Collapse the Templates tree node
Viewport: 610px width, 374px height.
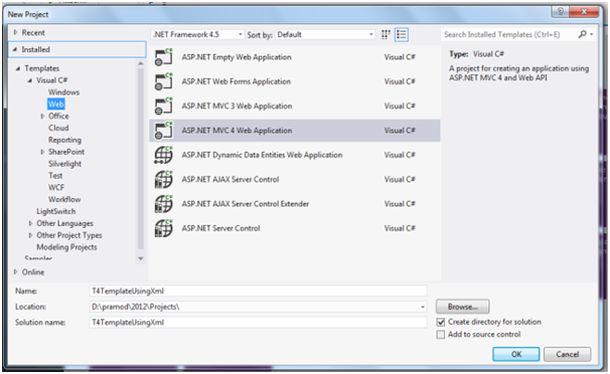pyautogui.click(x=18, y=68)
